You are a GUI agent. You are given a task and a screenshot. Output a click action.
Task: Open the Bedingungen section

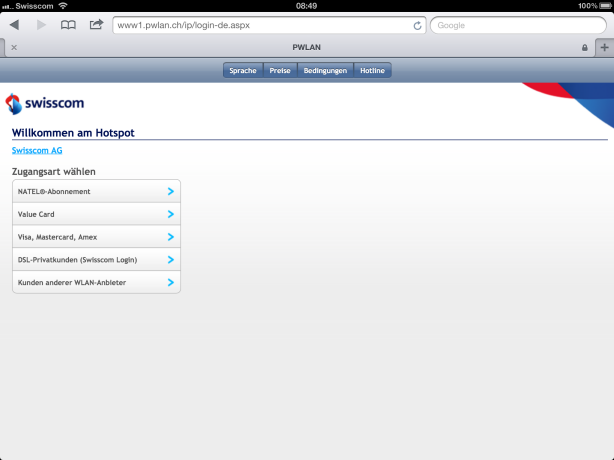click(x=325, y=70)
